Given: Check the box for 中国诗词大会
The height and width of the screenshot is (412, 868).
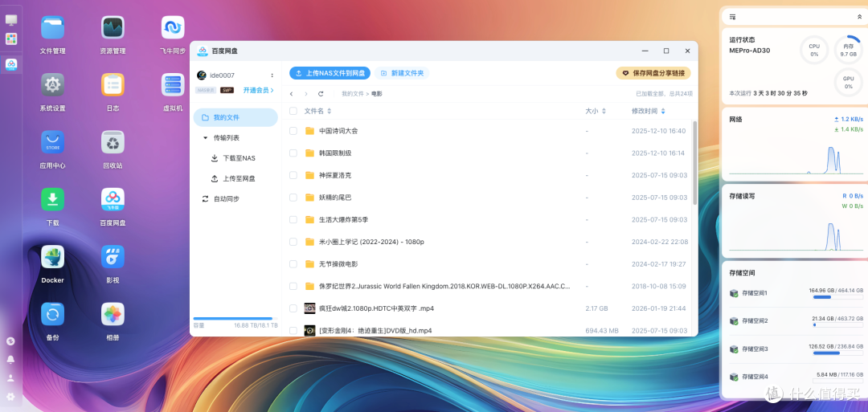Looking at the screenshot, I should point(293,131).
